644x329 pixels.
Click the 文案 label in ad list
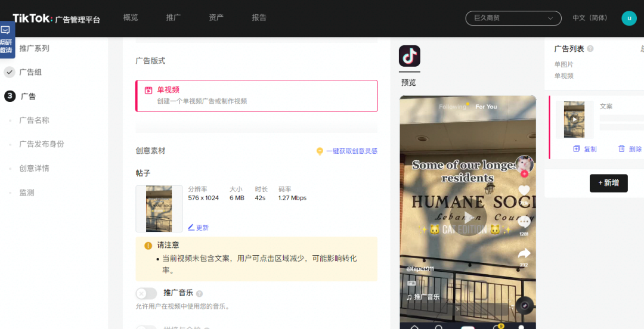pos(606,106)
